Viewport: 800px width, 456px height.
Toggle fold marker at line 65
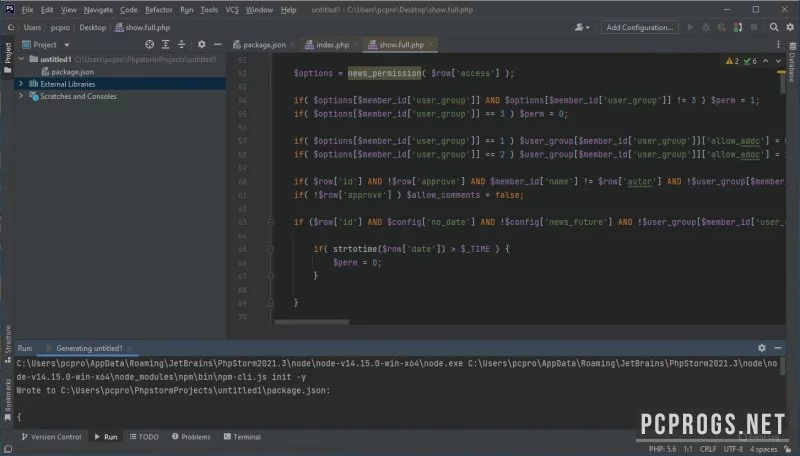[271, 249]
